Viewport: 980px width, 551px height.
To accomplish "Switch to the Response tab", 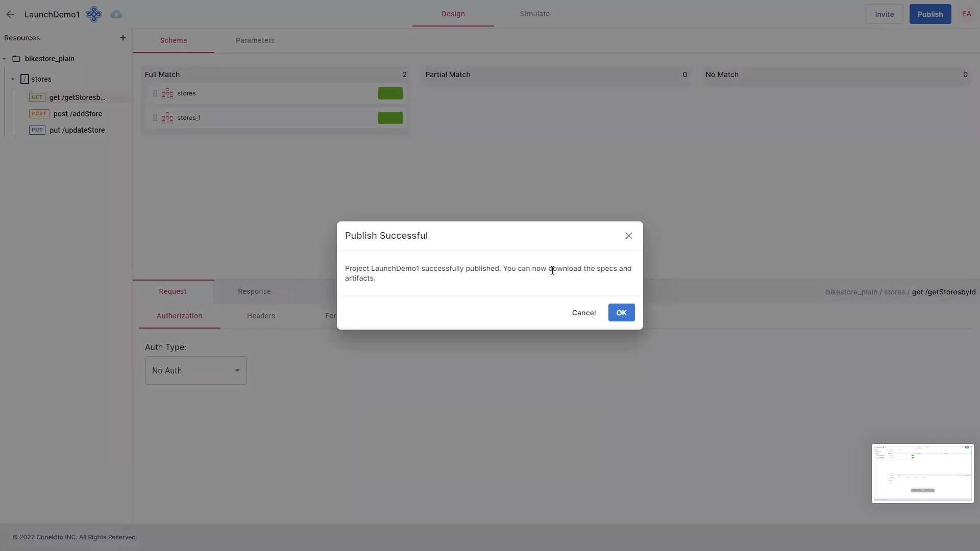I will coord(254,291).
